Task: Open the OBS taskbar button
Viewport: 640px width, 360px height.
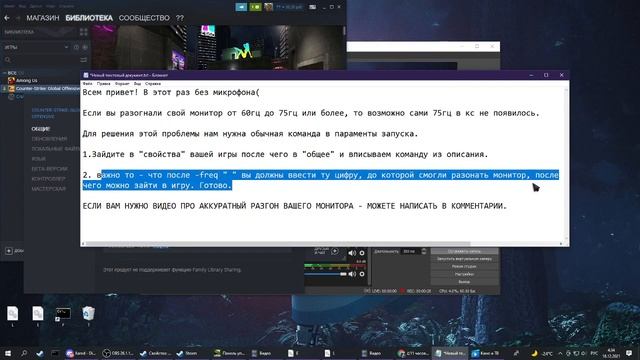Action: 118,353
